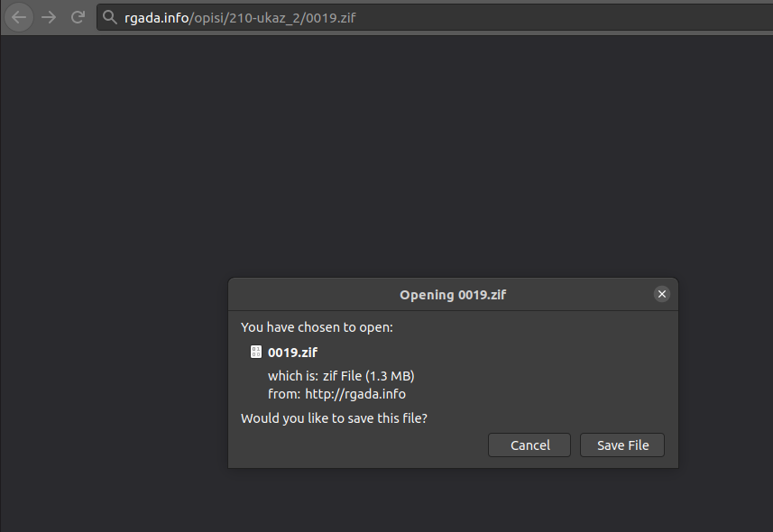The image size is (773, 532).
Task: Click the bold 0019.zif filename
Action: click(293, 352)
